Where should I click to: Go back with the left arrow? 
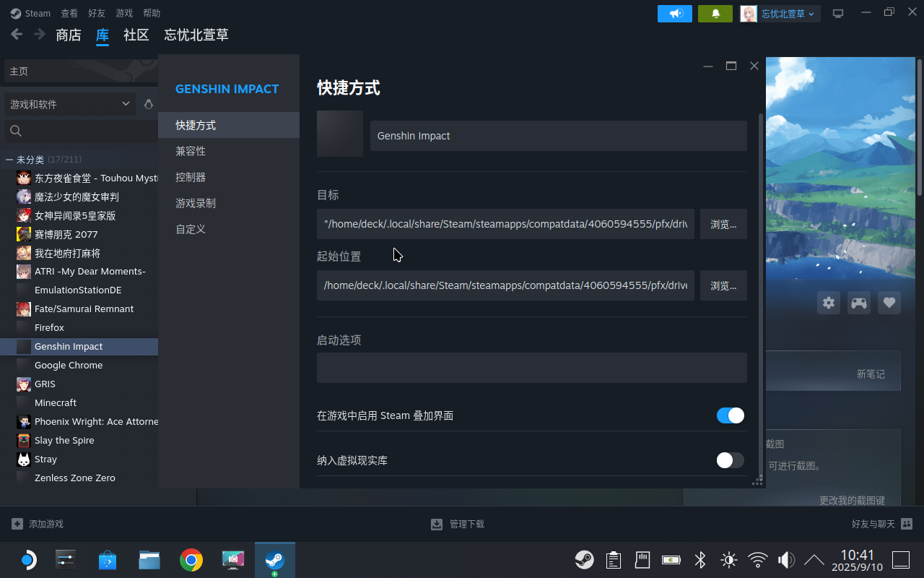17,34
